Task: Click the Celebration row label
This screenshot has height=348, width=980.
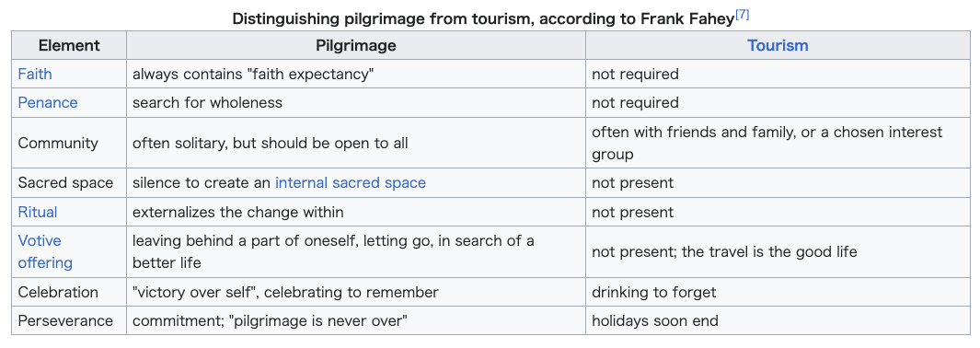Action: point(58,293)
